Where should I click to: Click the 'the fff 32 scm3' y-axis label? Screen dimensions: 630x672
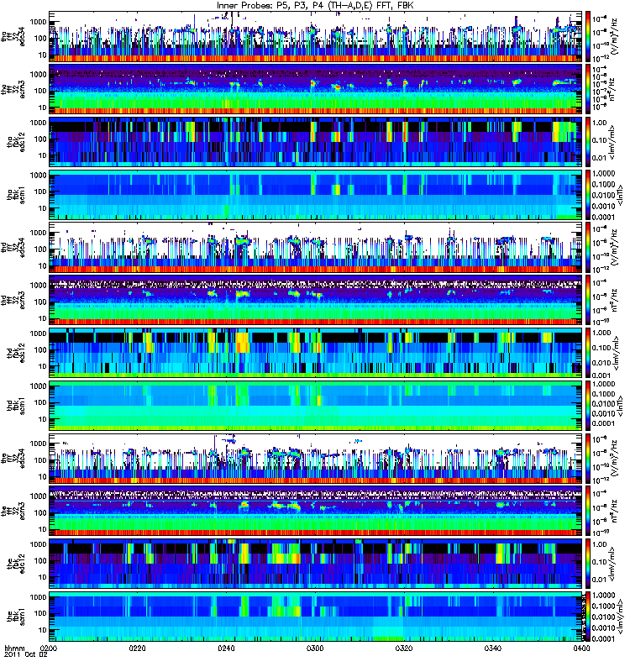coord(13,512)
